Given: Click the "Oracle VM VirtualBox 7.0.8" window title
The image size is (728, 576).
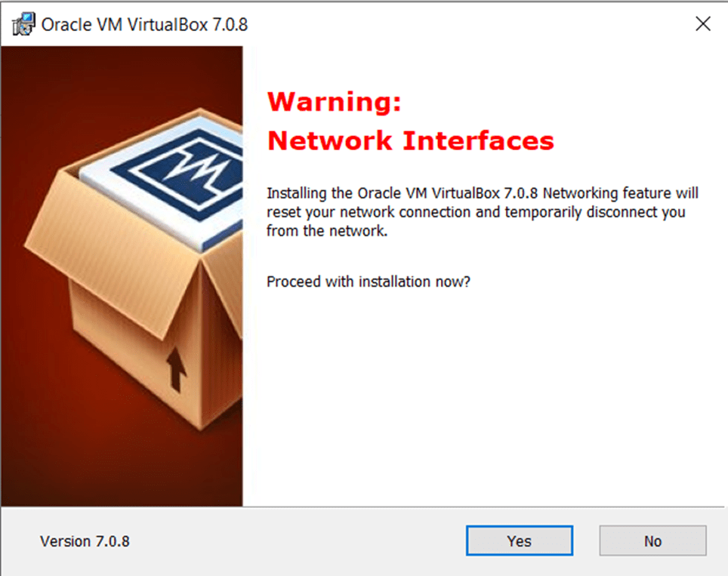Looking at the screenshot, I should [144, 24].
